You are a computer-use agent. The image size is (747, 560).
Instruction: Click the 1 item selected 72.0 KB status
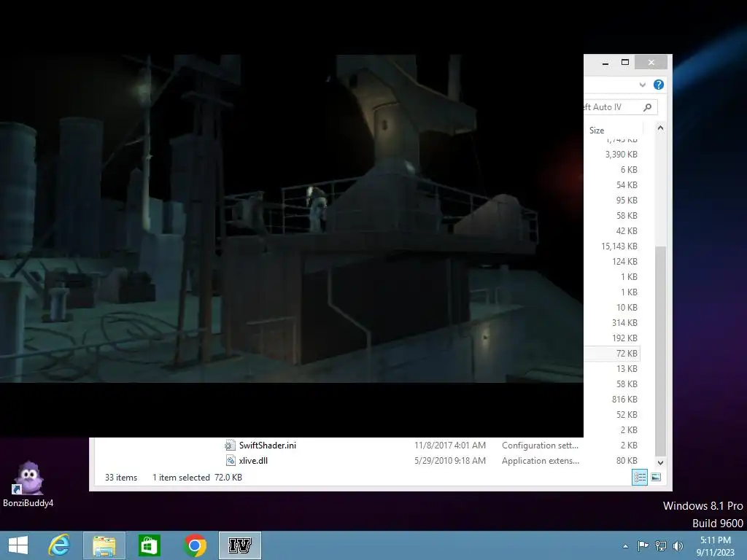197,477
